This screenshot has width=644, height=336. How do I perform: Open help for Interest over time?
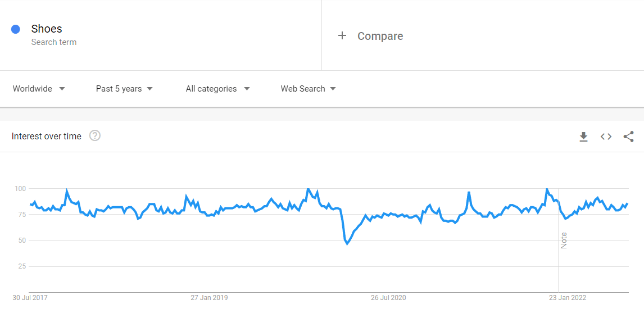pyautogui.click(x=95, y=135)
